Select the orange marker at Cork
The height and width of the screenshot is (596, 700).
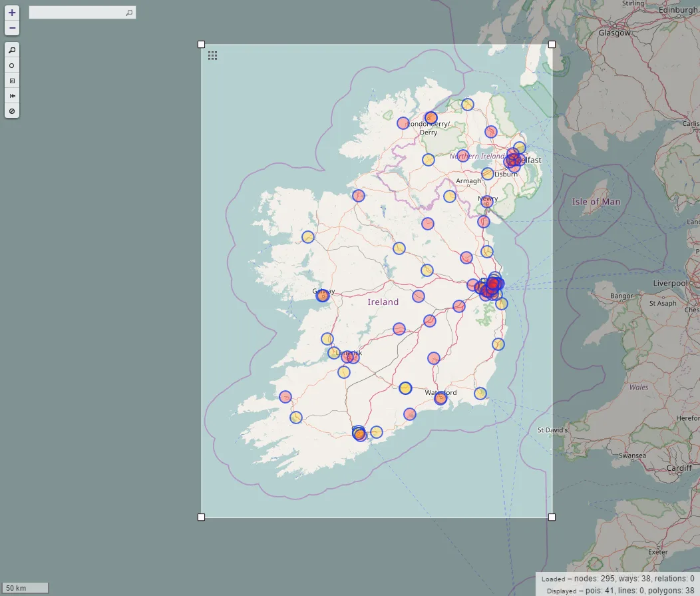359,434
